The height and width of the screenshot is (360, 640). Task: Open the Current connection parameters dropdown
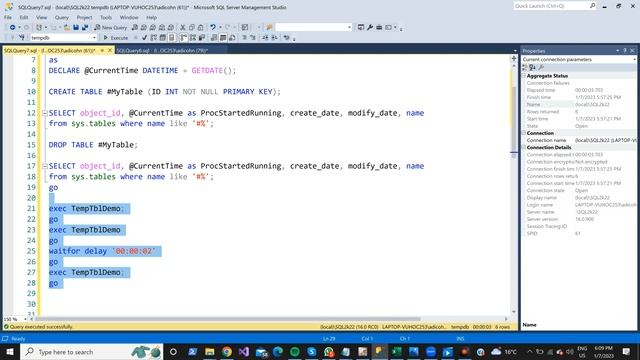tap(634, 60)
